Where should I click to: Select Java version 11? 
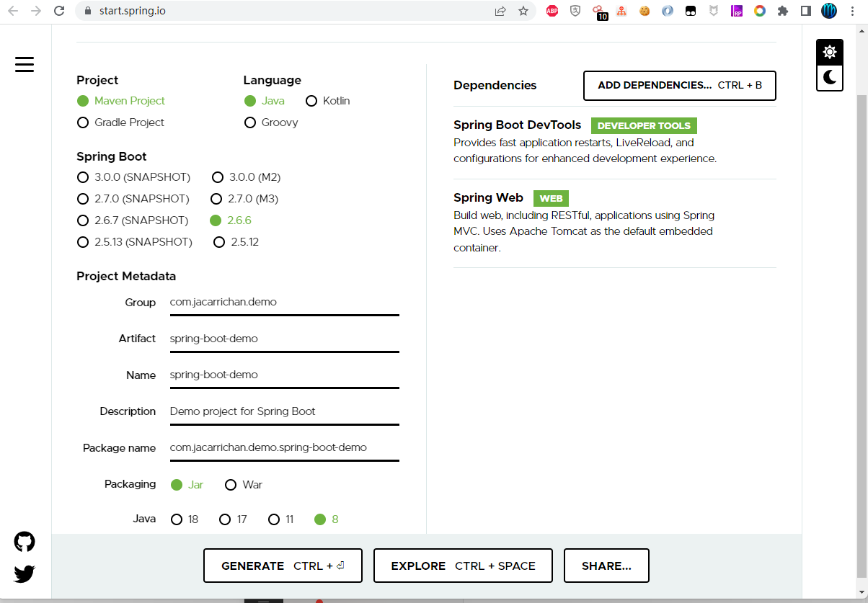(x=280, y=519)
